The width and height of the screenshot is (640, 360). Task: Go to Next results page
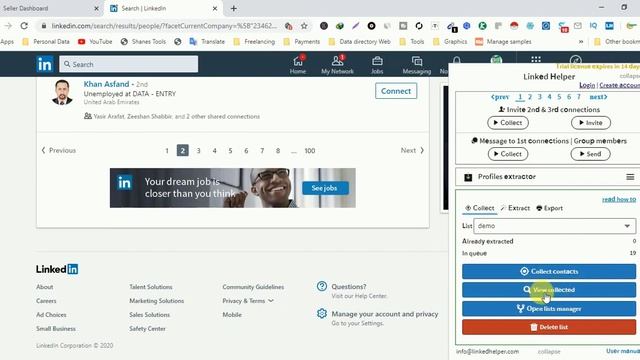pyautogui.click(x=412, y=150)
